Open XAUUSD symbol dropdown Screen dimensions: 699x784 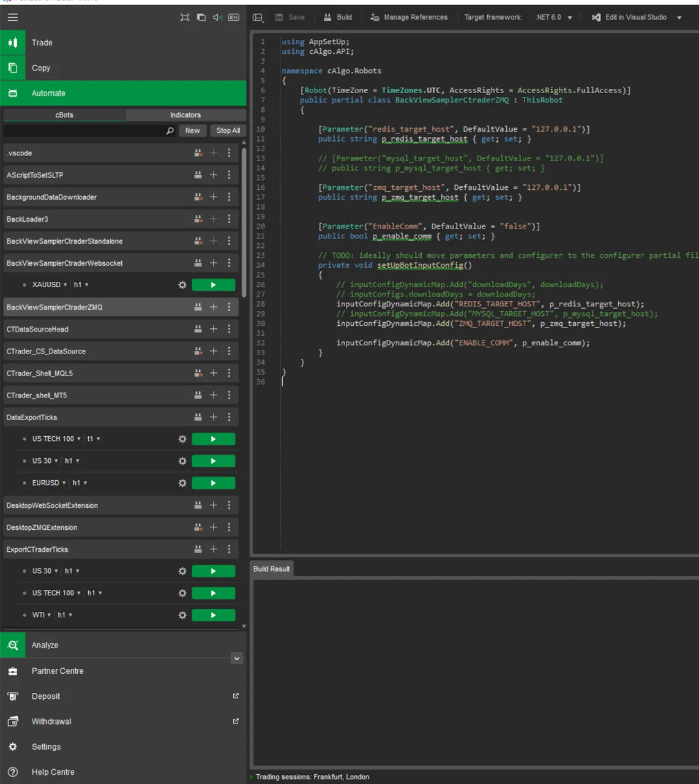[50, 285]
